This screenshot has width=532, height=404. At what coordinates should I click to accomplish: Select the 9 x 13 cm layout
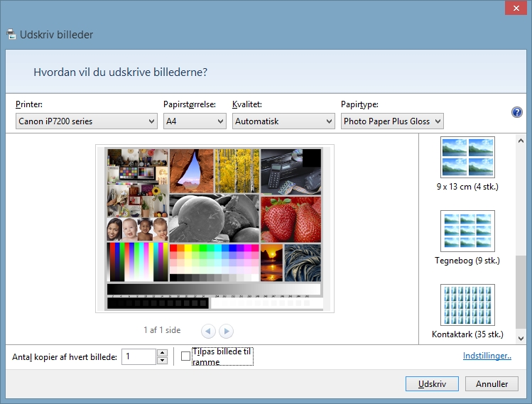coord(467,158)
